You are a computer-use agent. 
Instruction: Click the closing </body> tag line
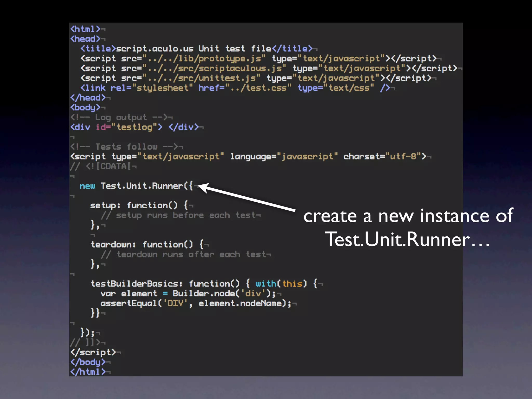click(x=88, y=362)
